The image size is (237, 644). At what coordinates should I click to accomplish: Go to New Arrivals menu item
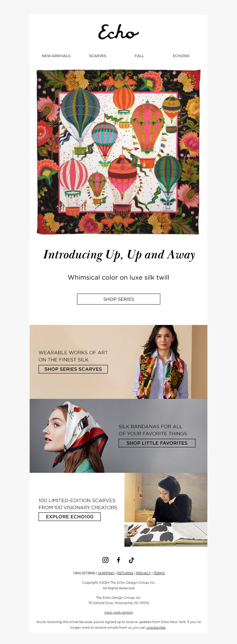coord(56,56)
